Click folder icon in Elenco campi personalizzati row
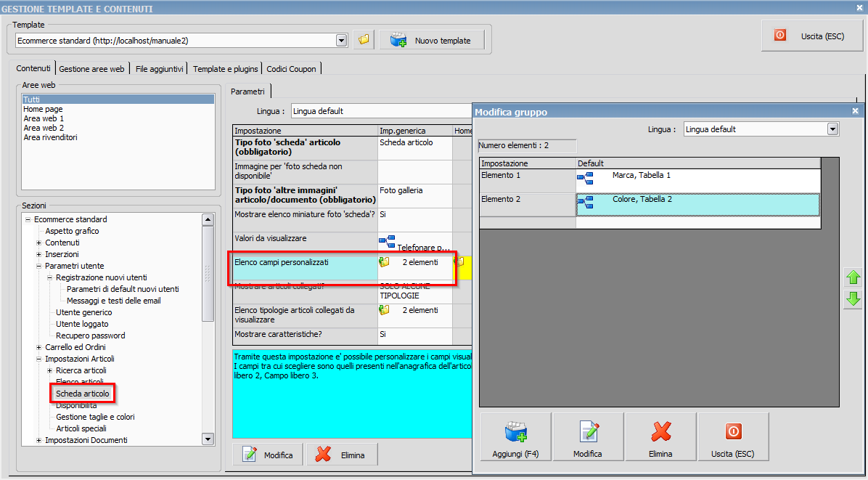The image size is (868, 480). coord(384,262)
